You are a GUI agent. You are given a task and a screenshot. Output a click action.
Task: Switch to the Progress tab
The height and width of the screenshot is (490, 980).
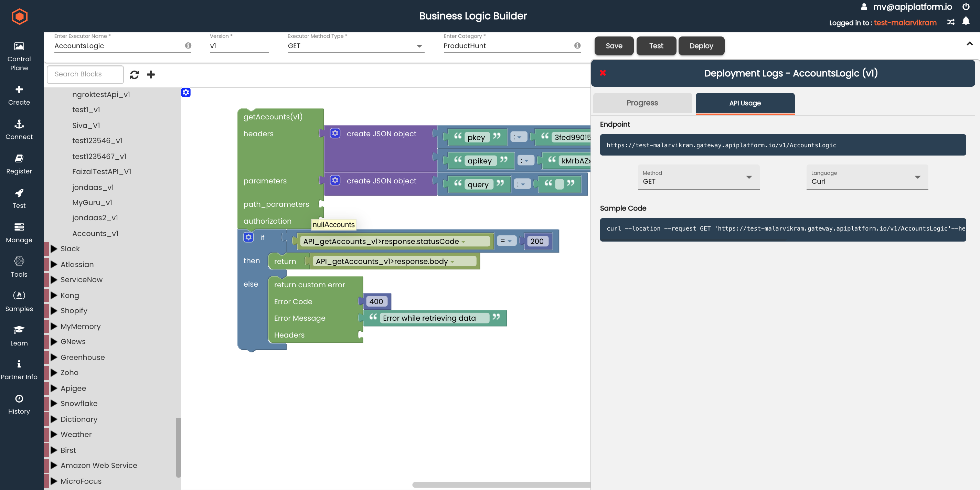pos(642,103)
